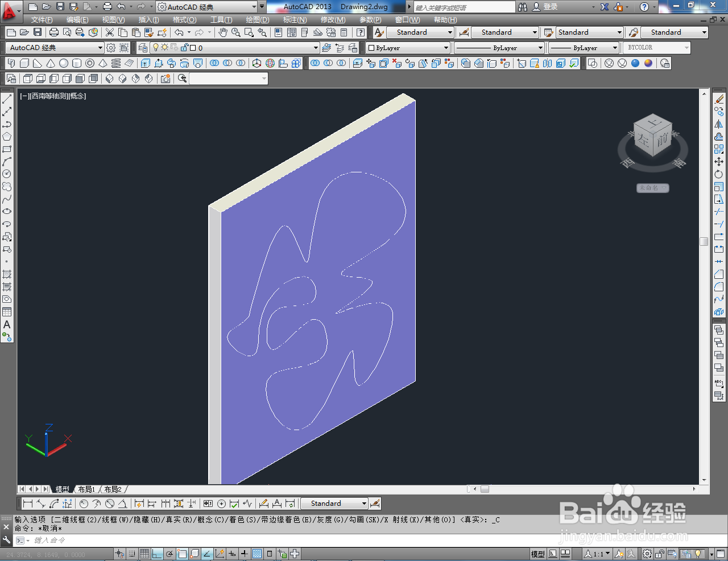Click the Help question mark icon
The width and height of the screenshot is (728, 561).
pyautogui.click(x=644, y=7)
